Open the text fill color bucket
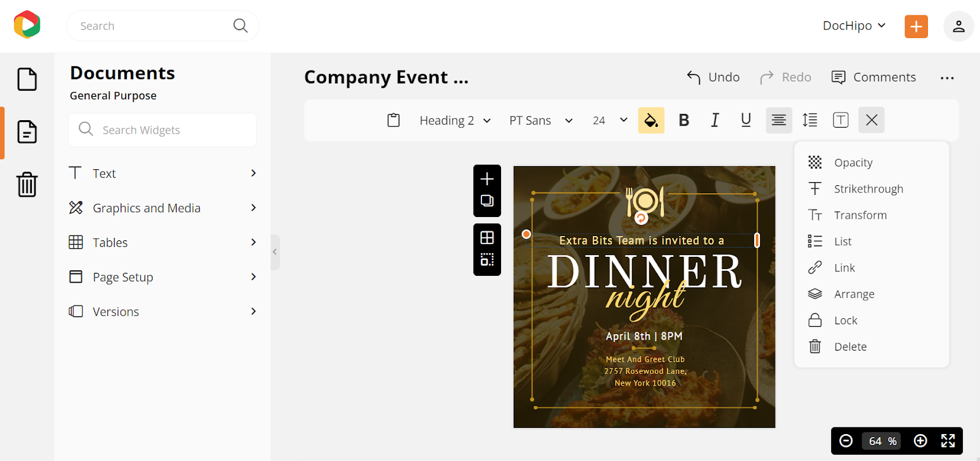Viewport: 980px width, 461px height. [651, 120]
